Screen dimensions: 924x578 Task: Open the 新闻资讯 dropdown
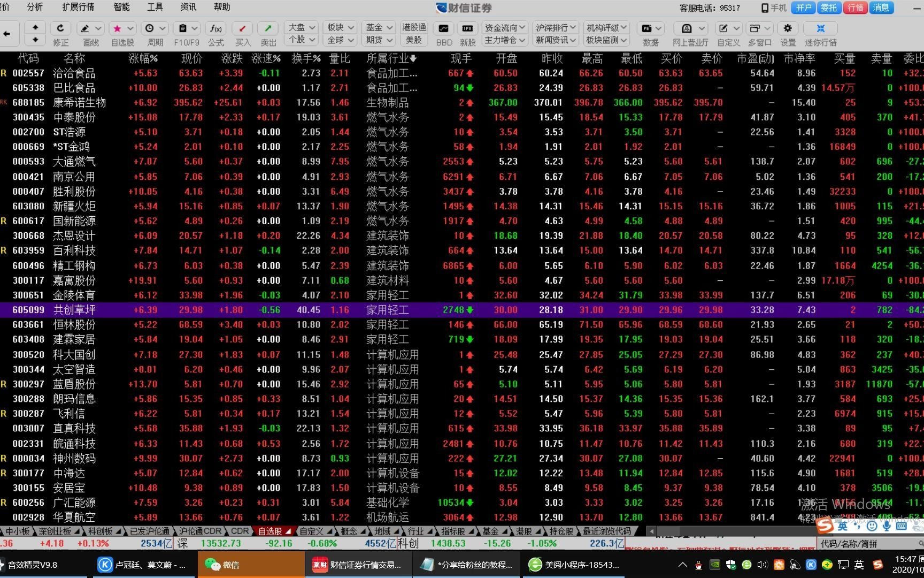coord(556,40)
